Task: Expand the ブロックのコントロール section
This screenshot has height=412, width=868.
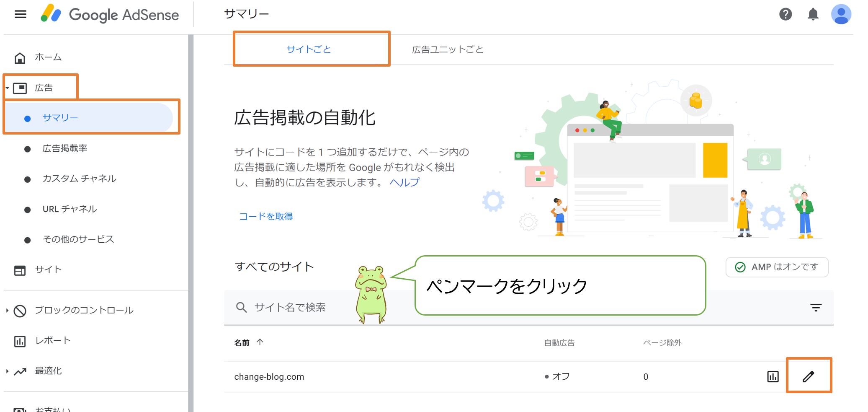Action: [6, 310]
